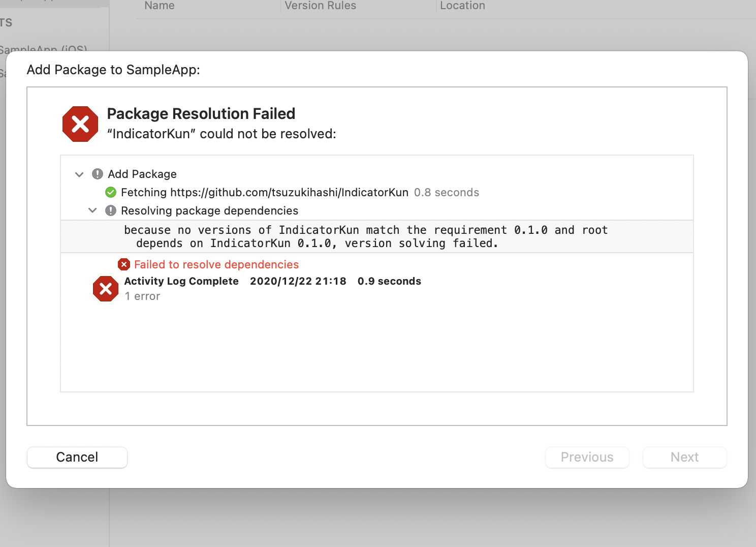Click the green checkmark next to Fetching
756x547 pixels.
[x=111, y=193]
